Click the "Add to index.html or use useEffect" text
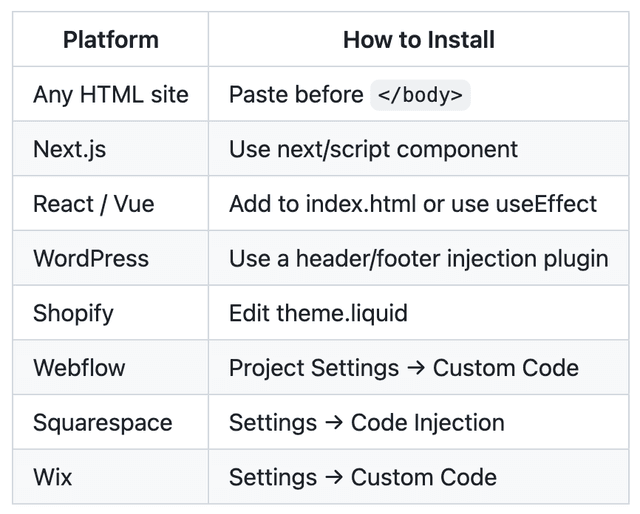This screenshot has height=514, width=640. pyautogui.click(x=412, y=204)
